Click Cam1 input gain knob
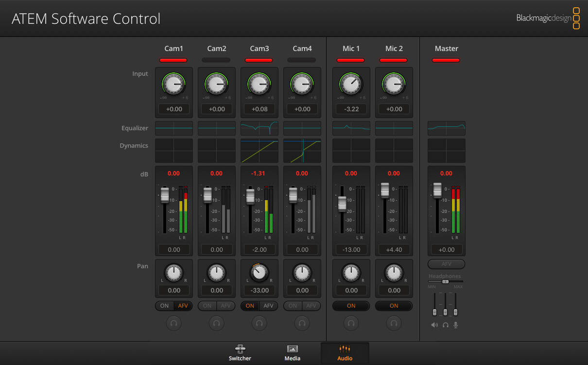This screenshot has width=588, height=365. point(173,84)
